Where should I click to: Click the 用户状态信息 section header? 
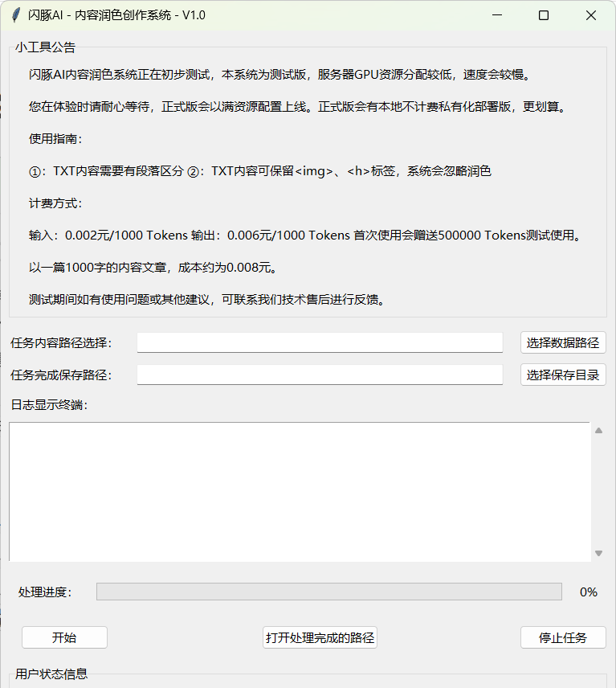click(x=51, y=674)
